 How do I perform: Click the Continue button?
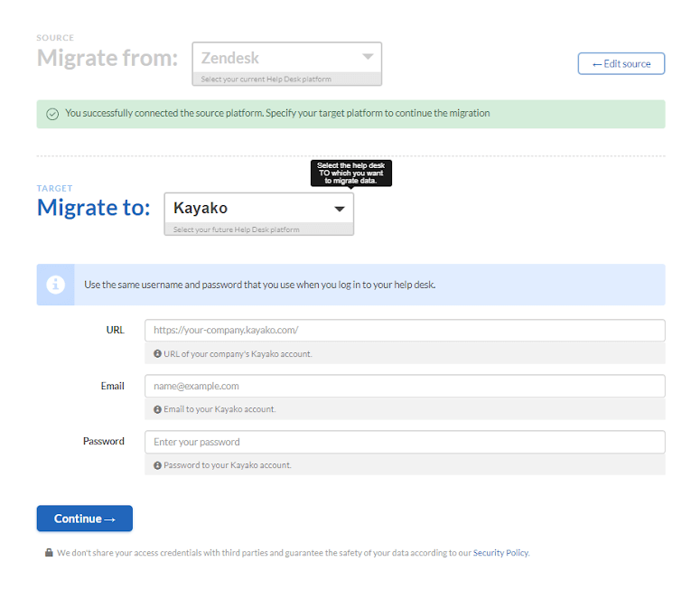[x=84, y=519]
